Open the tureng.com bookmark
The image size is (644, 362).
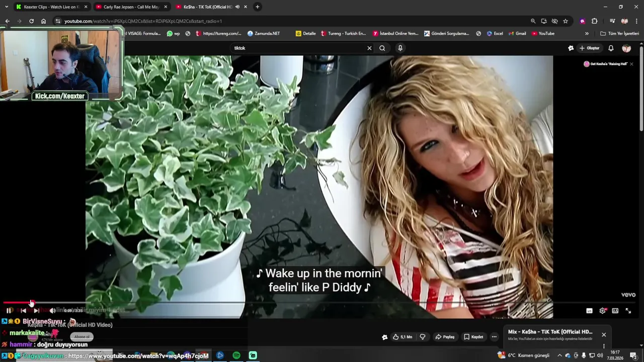pyautogui.click(x=218, y=34)
